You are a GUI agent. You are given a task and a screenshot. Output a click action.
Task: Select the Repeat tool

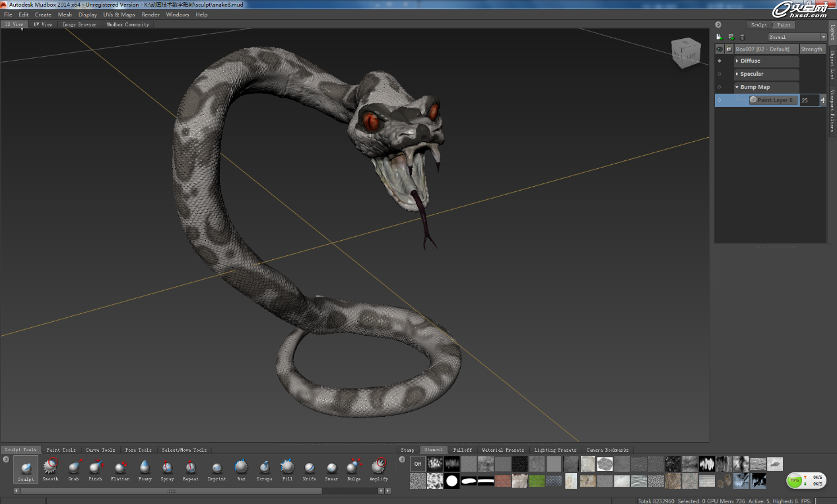[191, 469]
